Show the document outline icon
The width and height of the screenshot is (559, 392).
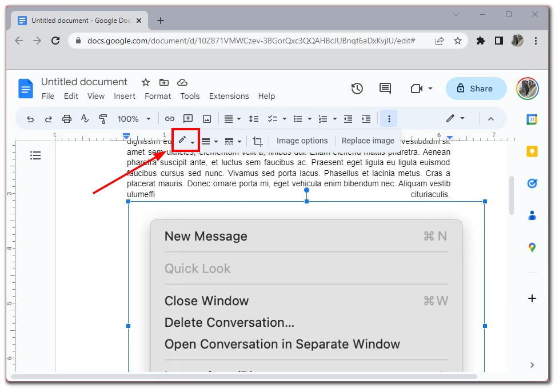pos(35,155)
